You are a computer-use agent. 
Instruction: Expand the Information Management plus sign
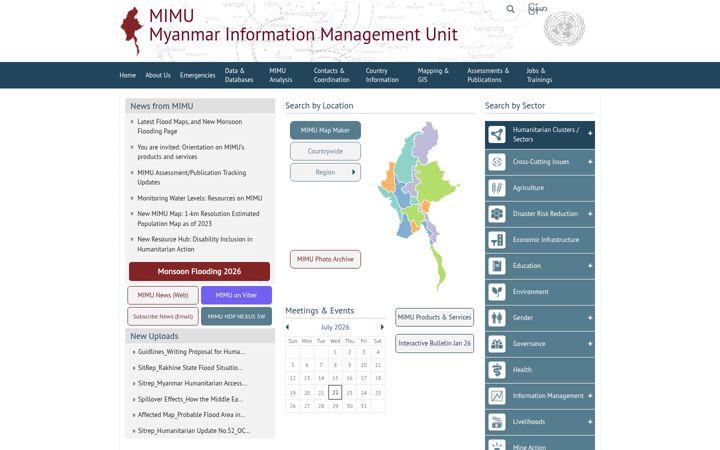tap(590, 395)
